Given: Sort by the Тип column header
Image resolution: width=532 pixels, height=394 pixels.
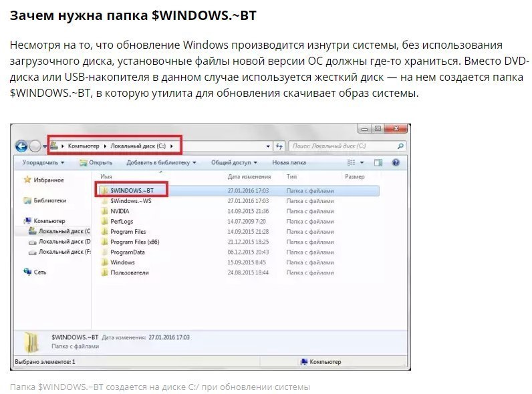Looking at the screenshot, I should pos(291,177).
